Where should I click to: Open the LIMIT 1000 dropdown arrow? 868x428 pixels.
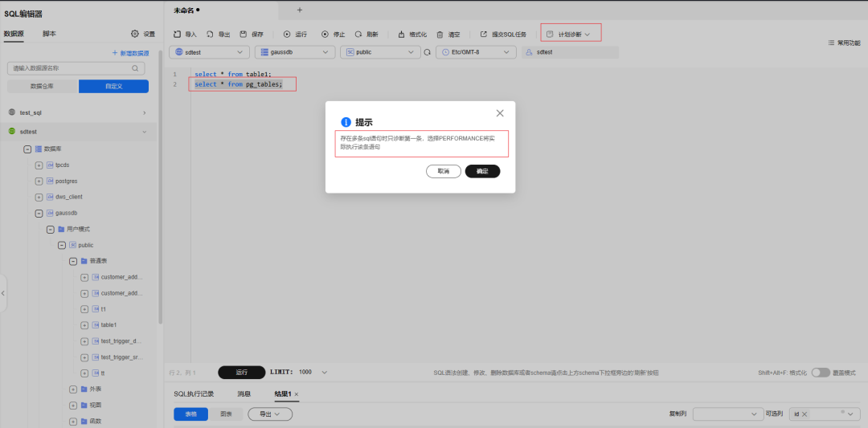[x=325, y=373]
